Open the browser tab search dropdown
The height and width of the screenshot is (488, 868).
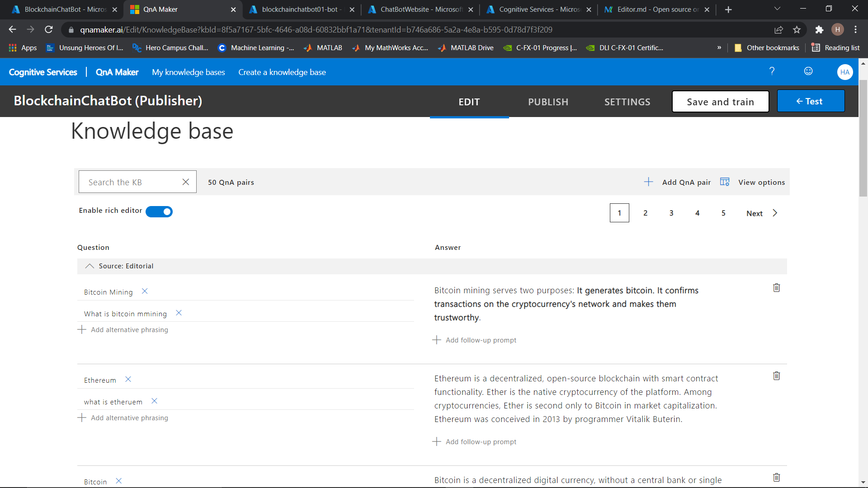pos(777,9)
